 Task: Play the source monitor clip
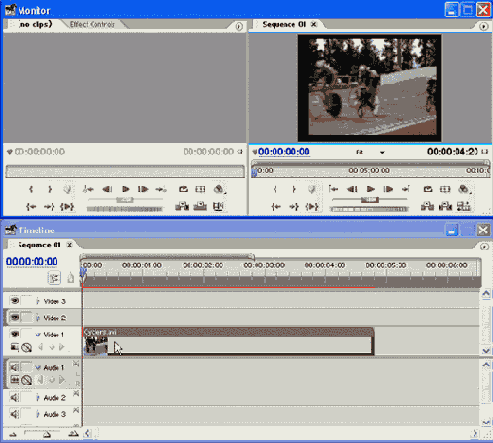[125, 189]
